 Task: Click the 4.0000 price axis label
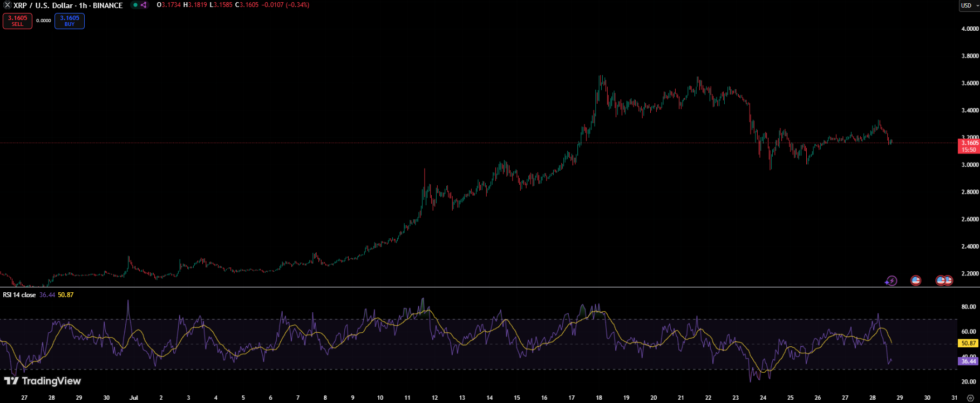(970, 29)
